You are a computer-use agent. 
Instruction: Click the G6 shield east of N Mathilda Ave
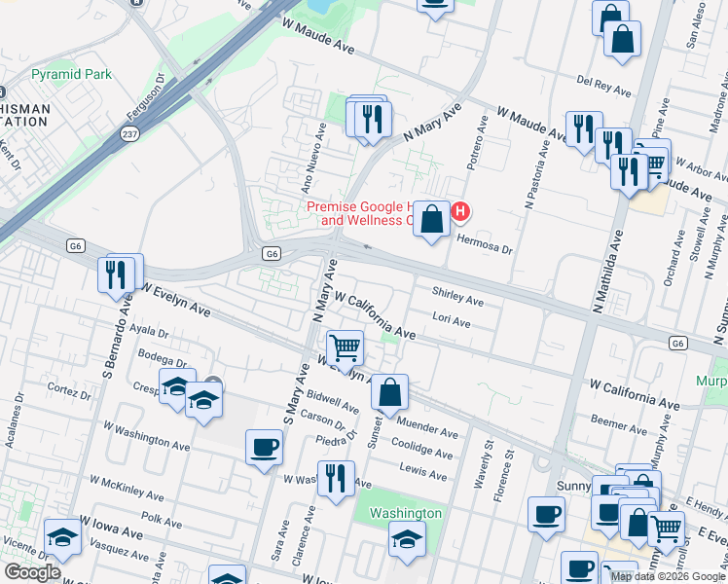point(677,343)
